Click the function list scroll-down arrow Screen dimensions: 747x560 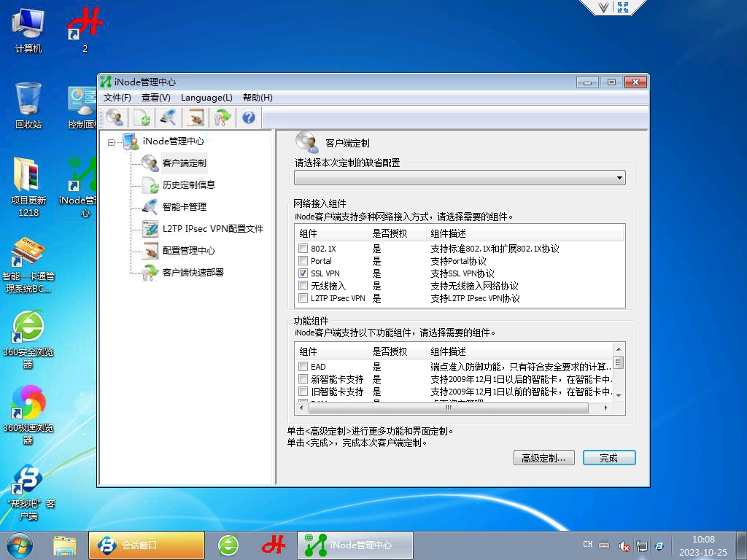click(619, 396)
